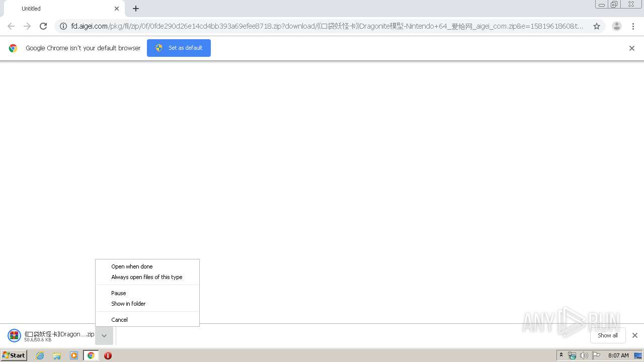Screen dimensions: 644x362
Task: Open the Chrome profile avatar menu
Action: coord(616,26)
